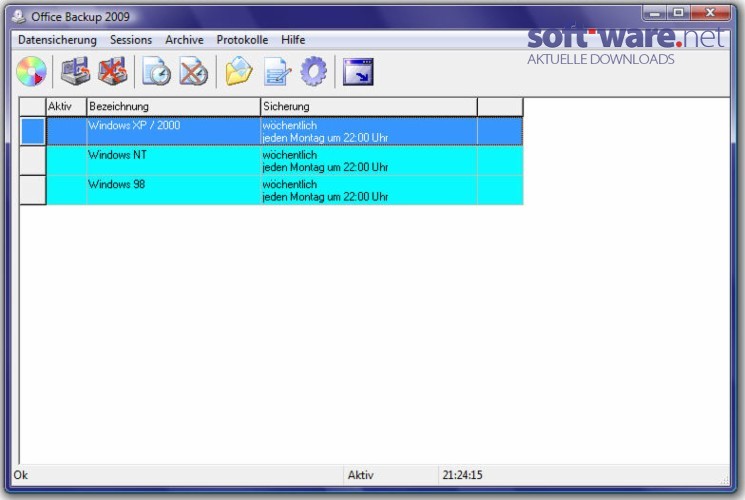Select the Windows XP / 2000 row label

(x=134, y=125)
